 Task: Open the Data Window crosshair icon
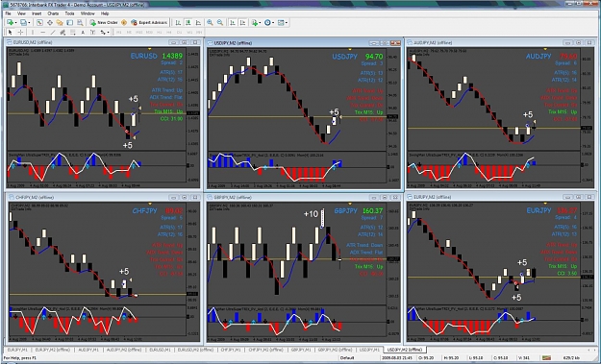[x=50, y=23]
